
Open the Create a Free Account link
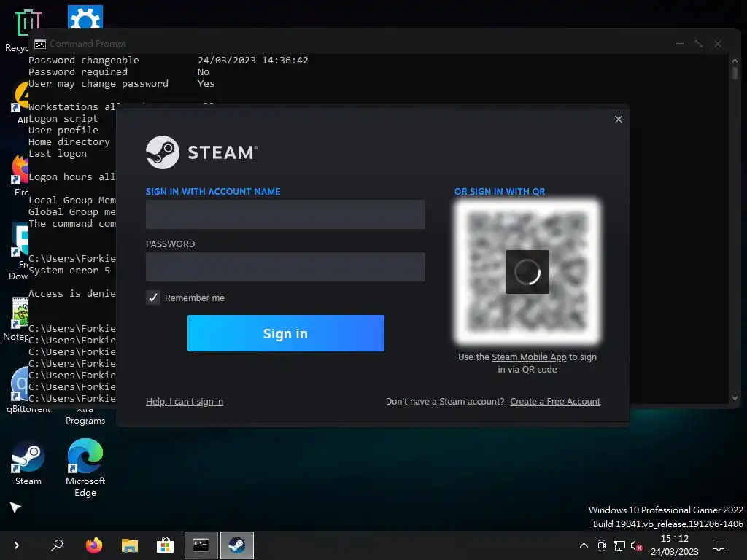555,402
